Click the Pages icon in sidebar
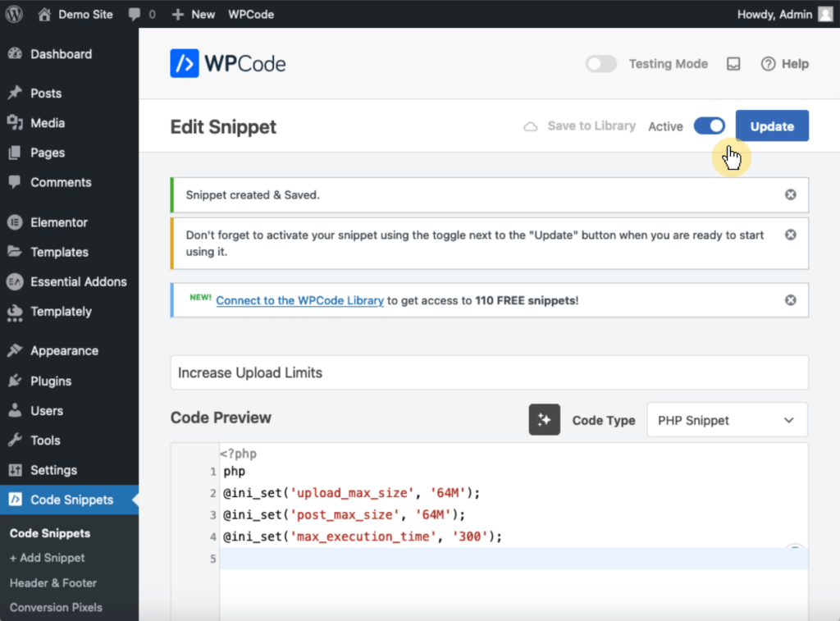The width and height of the screenshot is (840, 621). [x=15, y=153]
